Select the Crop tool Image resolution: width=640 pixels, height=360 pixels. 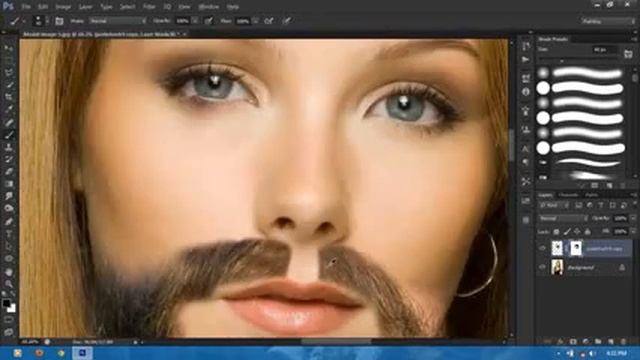(9, 97)
